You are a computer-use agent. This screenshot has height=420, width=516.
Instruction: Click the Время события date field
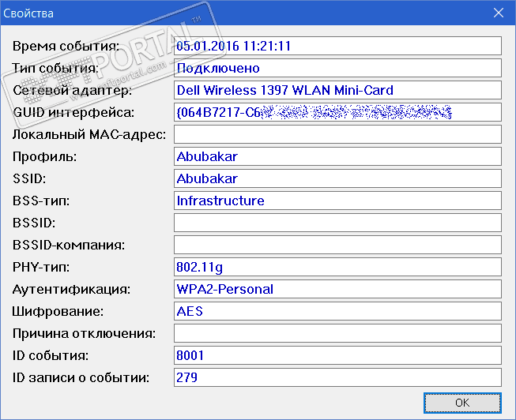[337, 46]
